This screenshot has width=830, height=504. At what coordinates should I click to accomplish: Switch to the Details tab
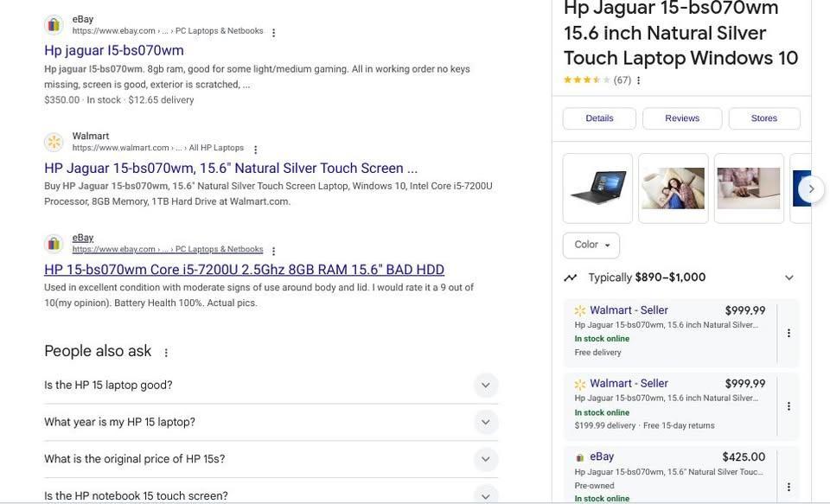599,118
